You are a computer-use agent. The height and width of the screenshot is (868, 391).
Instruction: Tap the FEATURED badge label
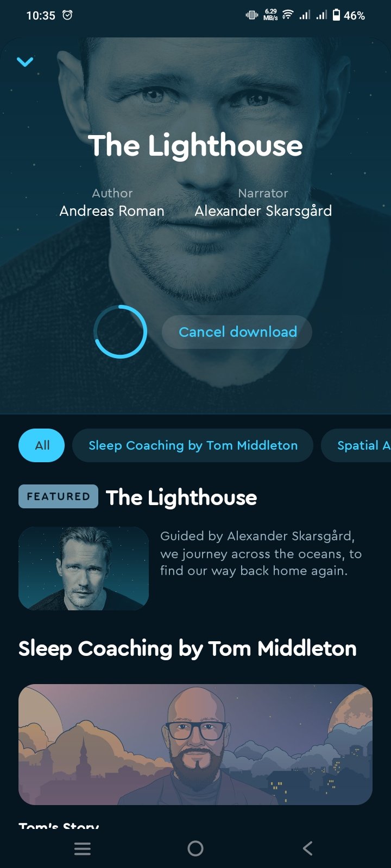(58, 496)
